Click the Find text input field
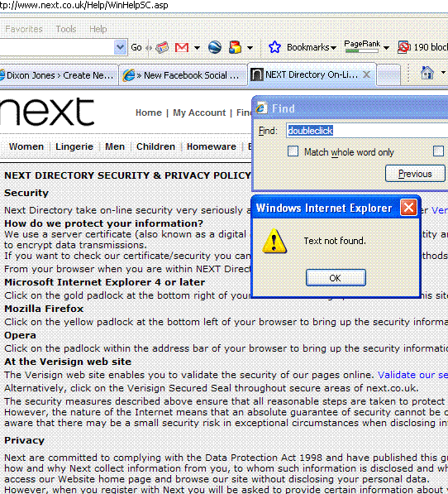The image size is (448, 494). [367, 131]
